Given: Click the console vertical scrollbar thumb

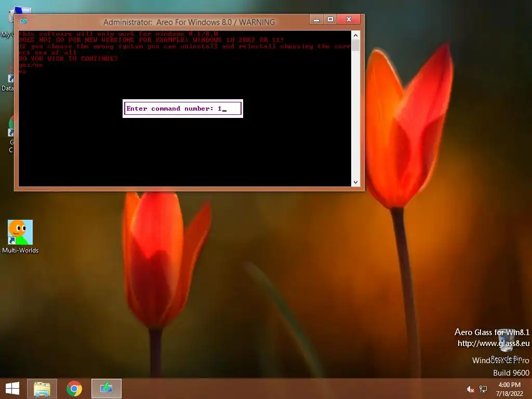Looking at the screenshot, I should [355, 45].
